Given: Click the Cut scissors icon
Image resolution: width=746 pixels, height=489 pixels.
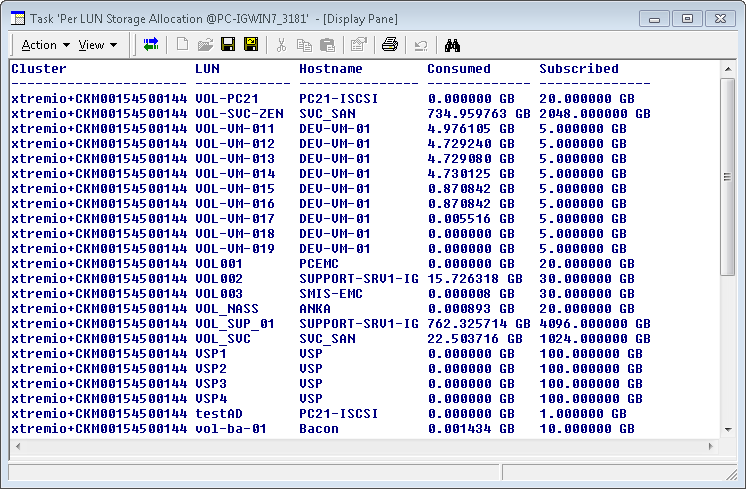Looking at the screenshot, I should [281, 45].
